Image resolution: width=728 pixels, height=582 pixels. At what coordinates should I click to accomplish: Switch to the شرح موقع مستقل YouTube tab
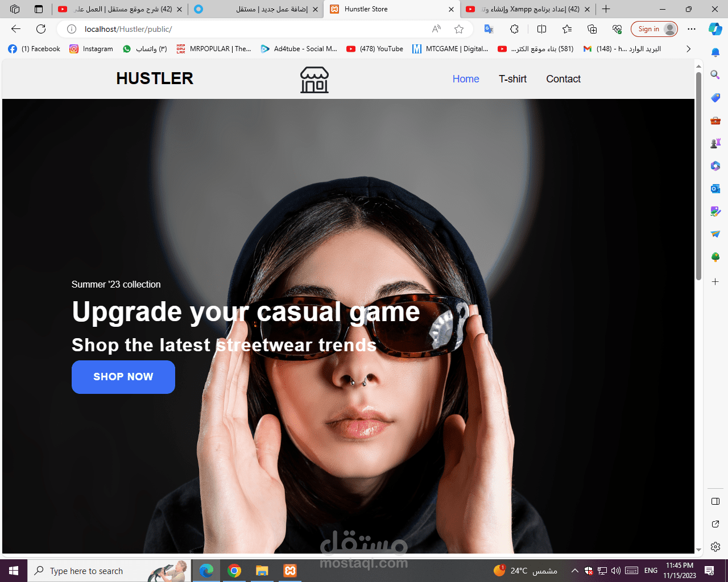(x=119, y=9)
